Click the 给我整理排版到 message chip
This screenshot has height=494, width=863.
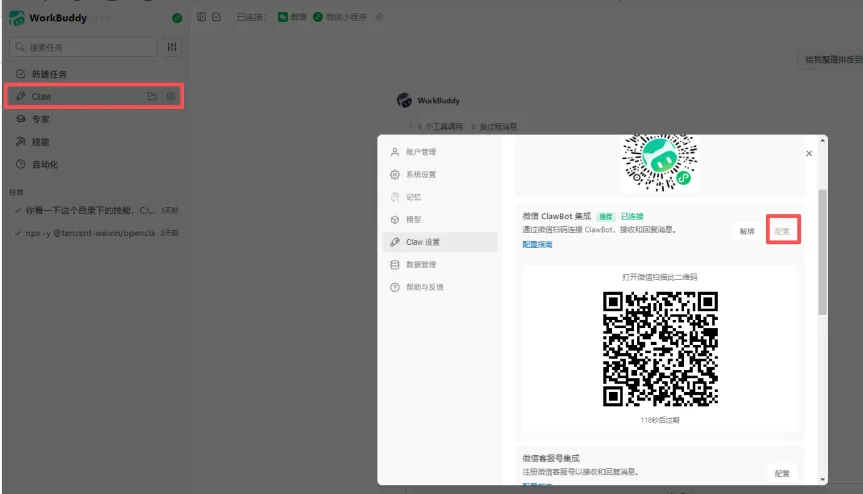point(832,59)
